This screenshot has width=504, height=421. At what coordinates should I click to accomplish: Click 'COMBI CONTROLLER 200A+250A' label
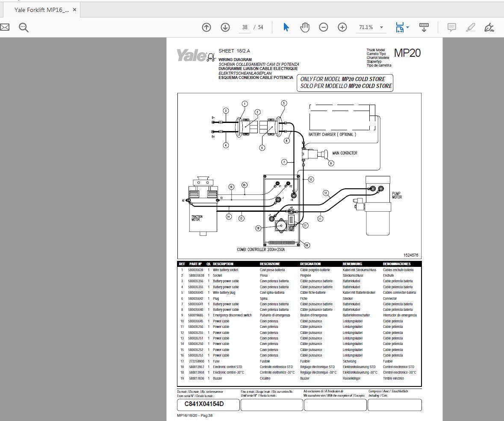tap(261, 249)
